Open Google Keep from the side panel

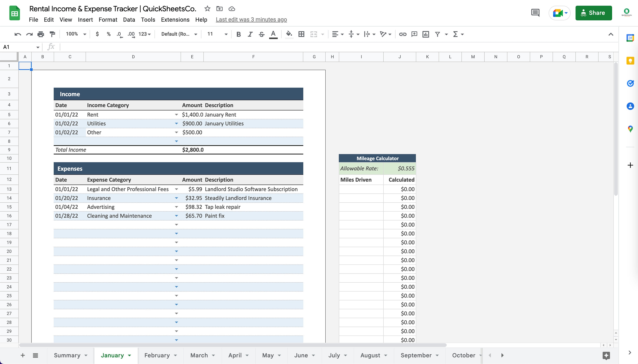pos(630,61)
